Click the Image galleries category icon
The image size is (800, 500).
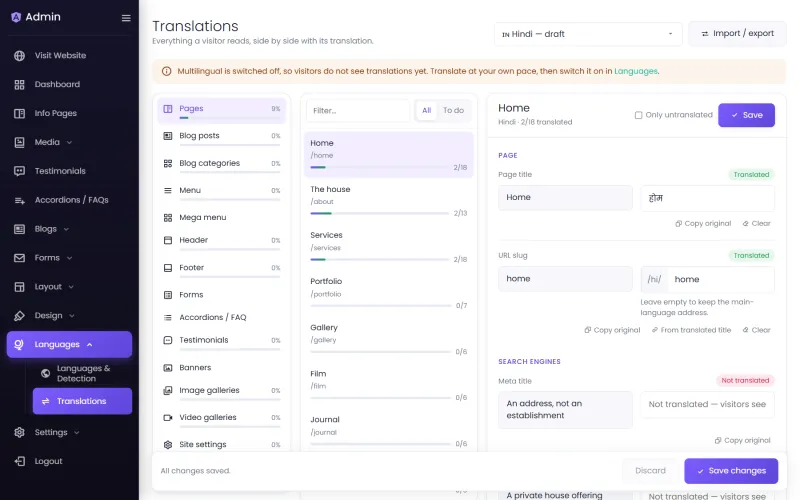167,390
